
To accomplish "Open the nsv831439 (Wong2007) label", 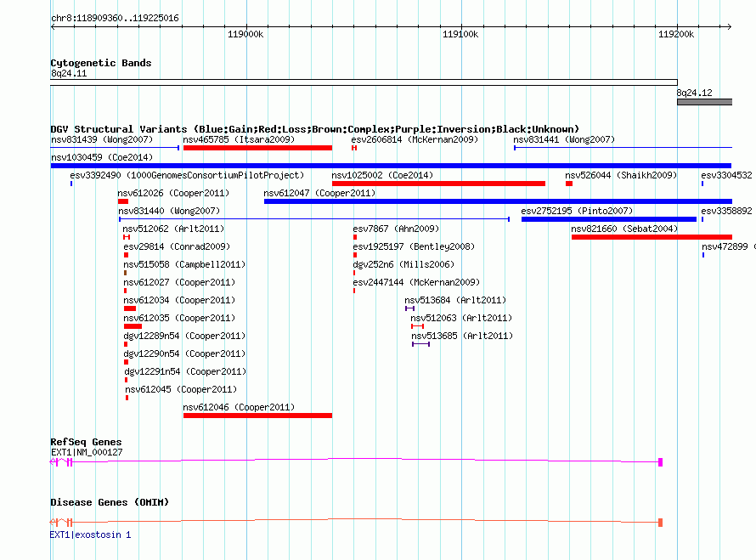I will [x=102, y=139].
